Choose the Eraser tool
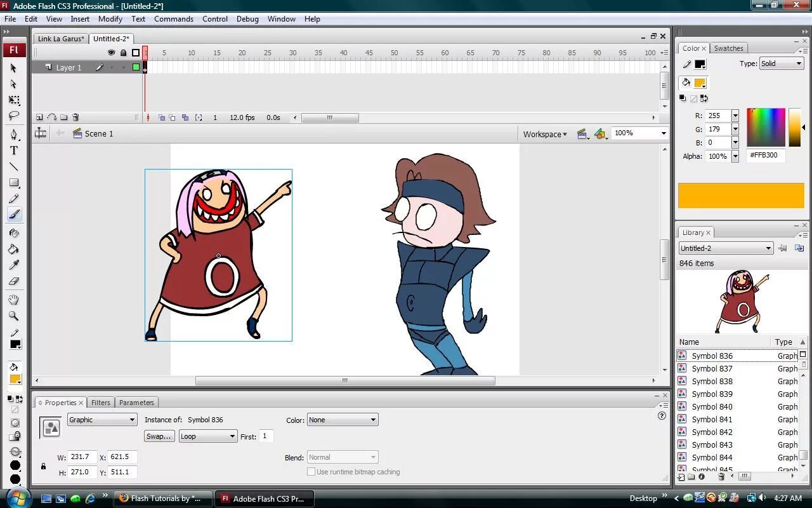 tap(14, 281)
